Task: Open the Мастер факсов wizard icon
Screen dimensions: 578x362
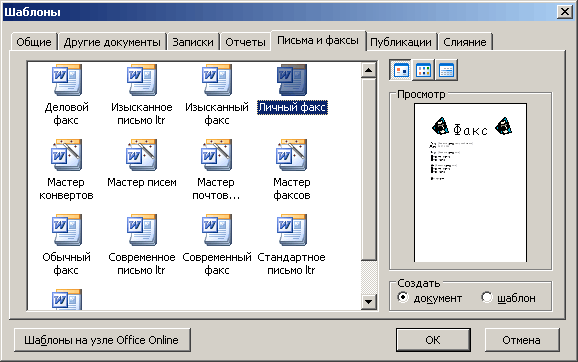Action: (x=292, y=155)
